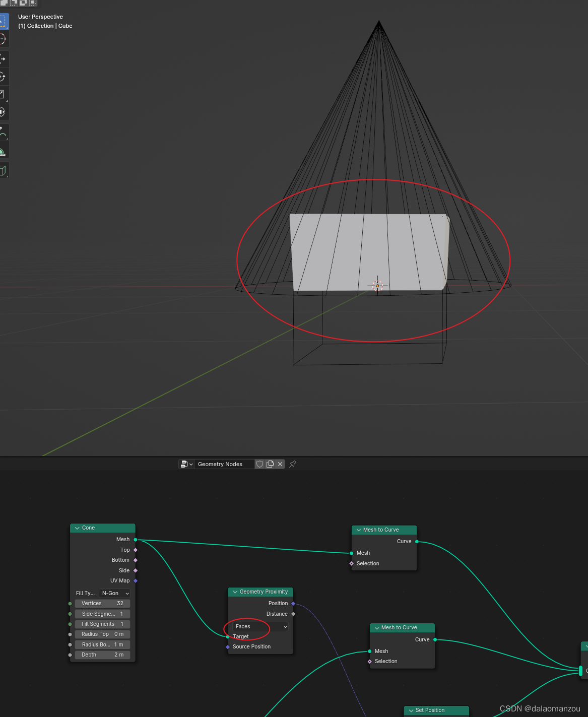588x717 pixels.
Task: Click the Cone Mesh output socket
Action: [x=136, y=540]
